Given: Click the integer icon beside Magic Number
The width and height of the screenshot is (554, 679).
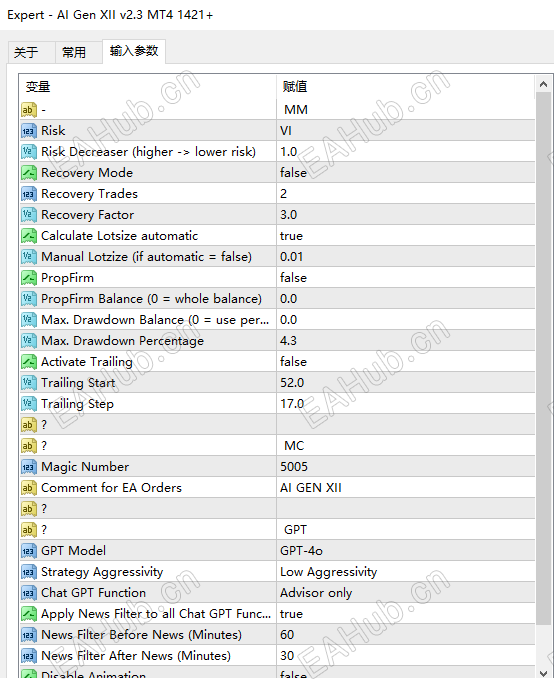Looking at the screenshot, I should (x=29, y=467).
